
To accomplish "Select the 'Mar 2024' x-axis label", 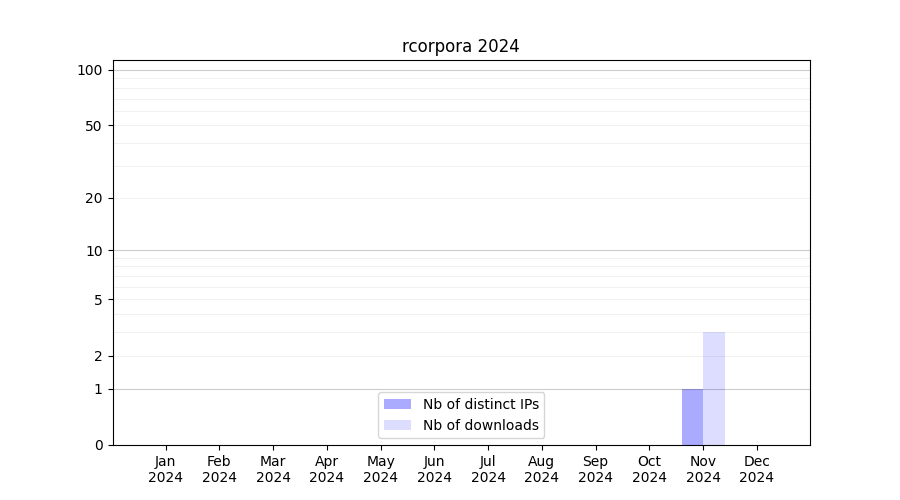I will 273,469.
